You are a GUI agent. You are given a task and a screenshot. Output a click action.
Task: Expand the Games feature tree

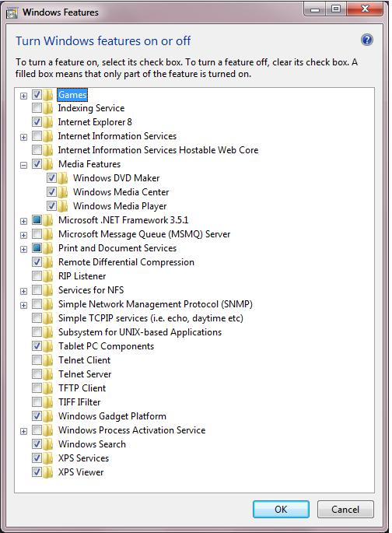[x=23, y=96]
